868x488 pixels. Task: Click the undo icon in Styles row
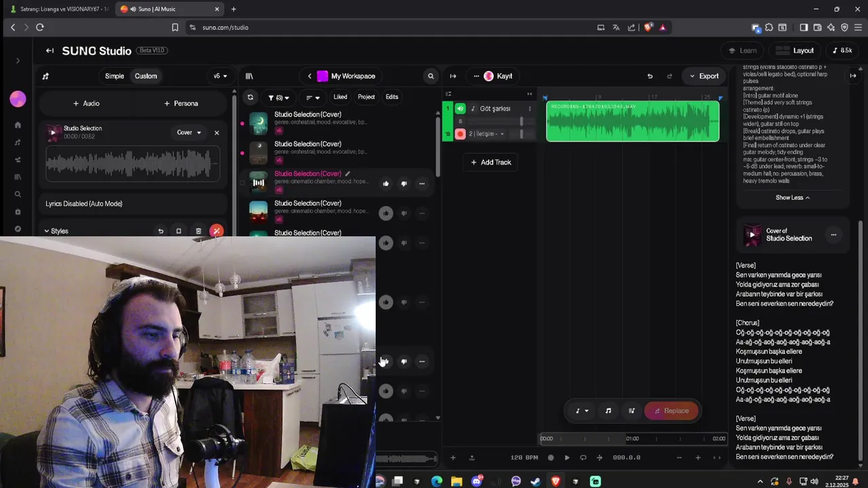coord(161,231)
